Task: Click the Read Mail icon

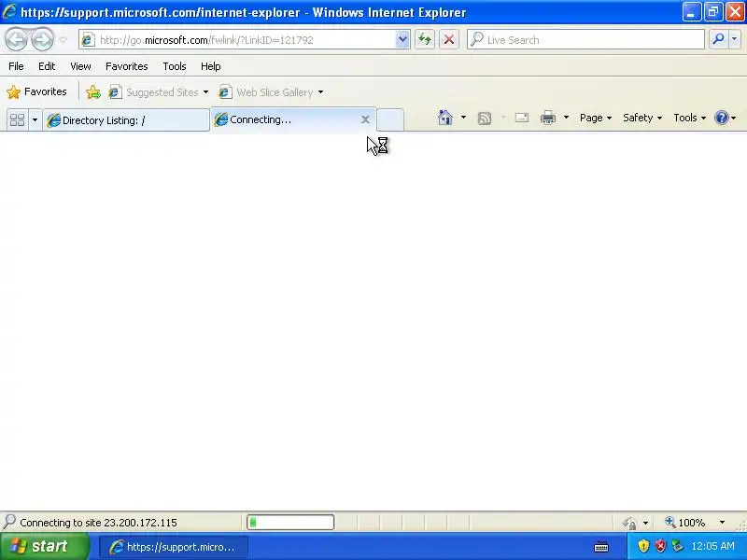Action: point(522,118)
